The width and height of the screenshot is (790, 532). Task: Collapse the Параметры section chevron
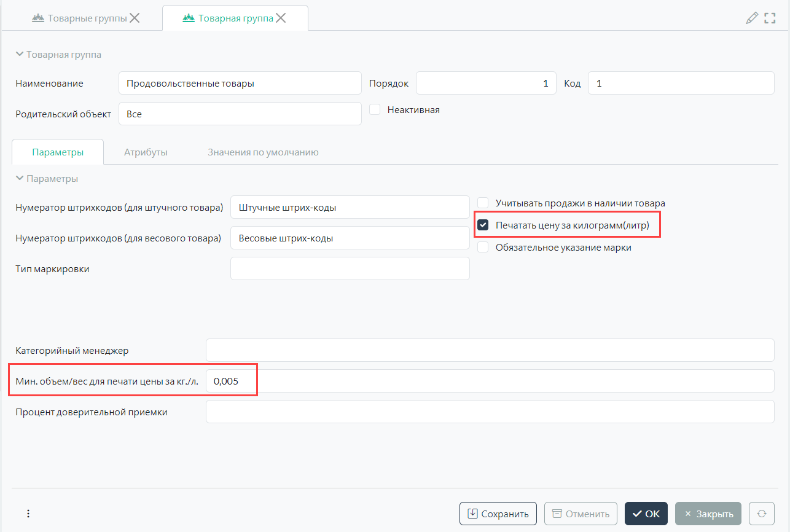pyautogui.click(x=20, y=179)
